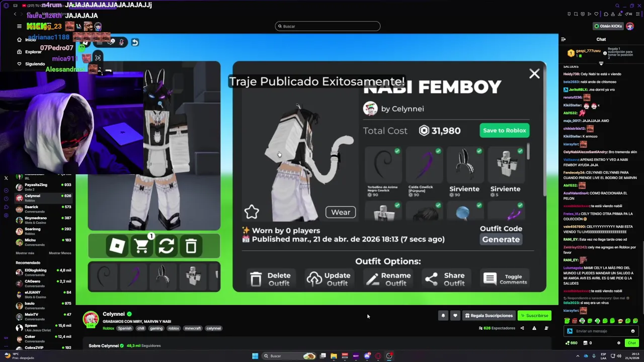
Task: Click the Wear button on the outfit preview
Action: 341,212
